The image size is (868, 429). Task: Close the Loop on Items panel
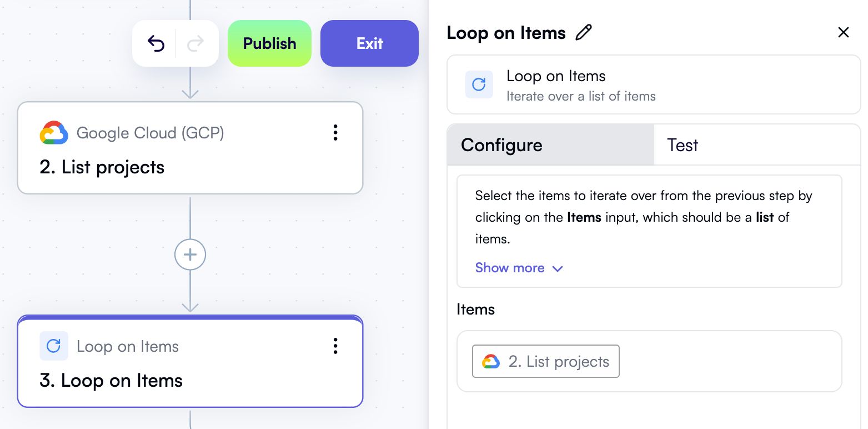pyautogui.click(x=844, y=32)
